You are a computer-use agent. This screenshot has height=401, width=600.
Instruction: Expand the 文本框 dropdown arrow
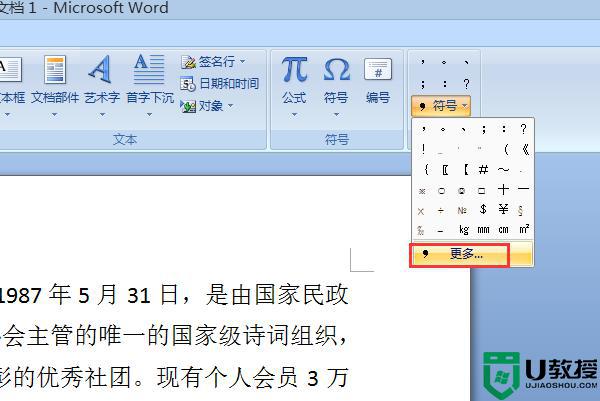click(7, 114)
